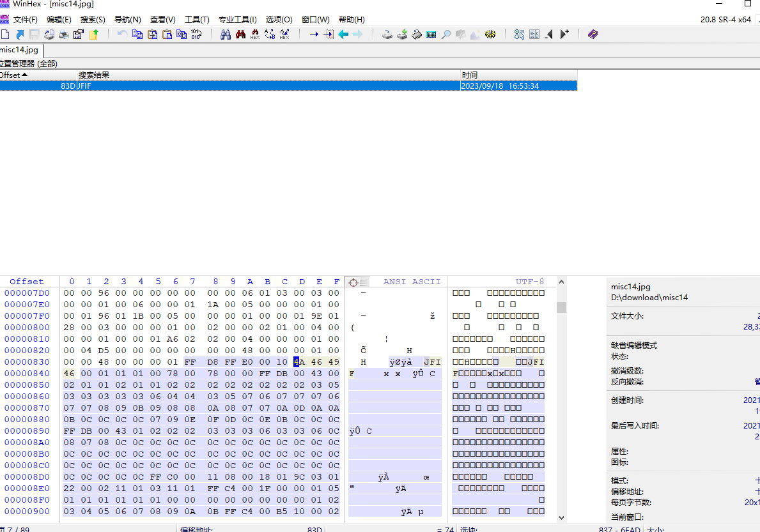This screenshot has height=532, width=760.
Task: Navigate Back with the cyan left arrow
Action: click(344, 34)
